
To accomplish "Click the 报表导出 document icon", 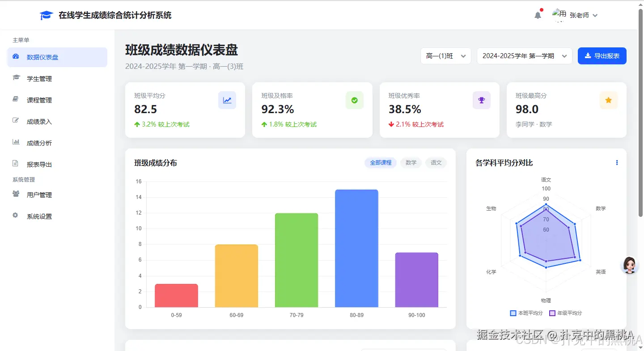I will point(15,164).
